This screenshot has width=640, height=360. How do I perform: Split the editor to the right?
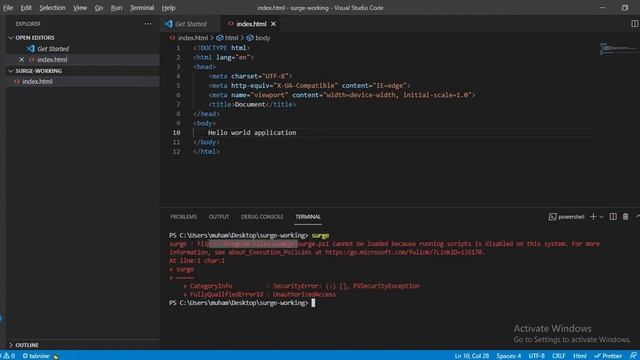635,24
